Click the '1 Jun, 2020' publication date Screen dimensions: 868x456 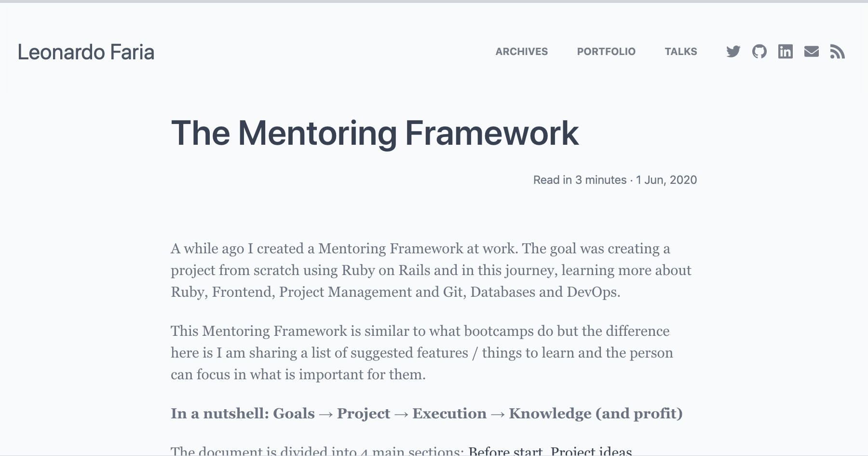click(666, 180)
